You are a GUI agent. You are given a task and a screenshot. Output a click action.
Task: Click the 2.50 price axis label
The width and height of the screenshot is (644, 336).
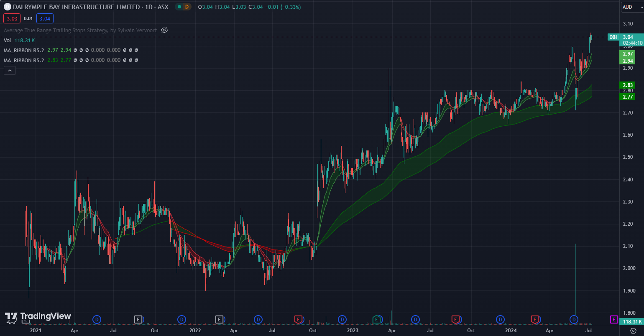coord(628,157)
